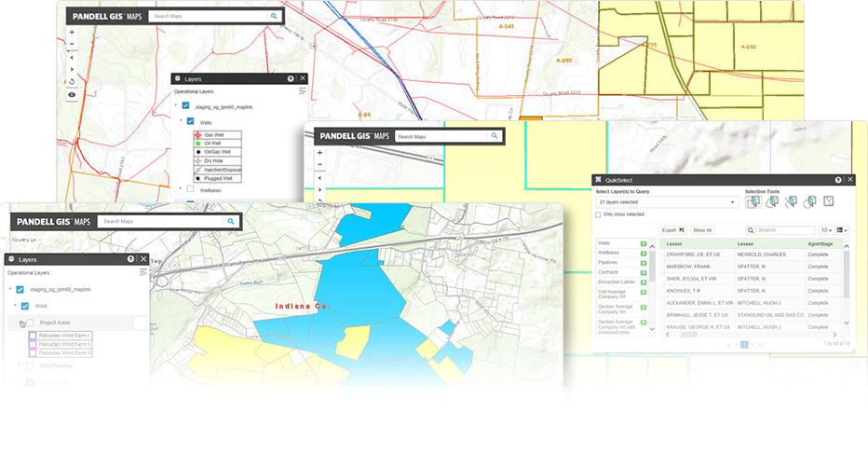Collapse staging_og_lpm60_maplink in Wells Layers panel
Image resolution: width=868 pixels, height=454 pixels.
click(x=176, y=105)
